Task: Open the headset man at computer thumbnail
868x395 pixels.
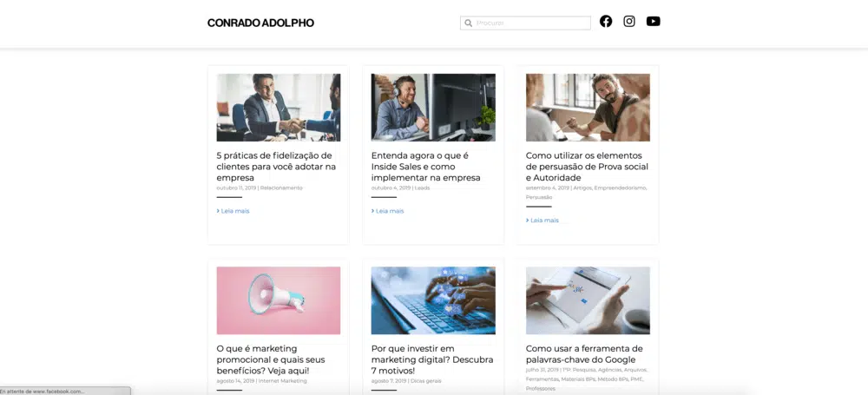Action: [x=433, y=108]
